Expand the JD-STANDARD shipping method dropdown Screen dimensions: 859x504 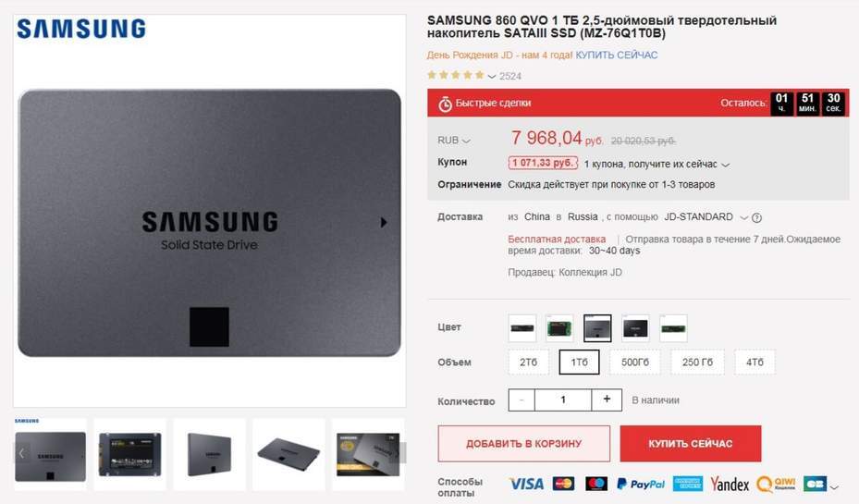[x=744, y=217]
